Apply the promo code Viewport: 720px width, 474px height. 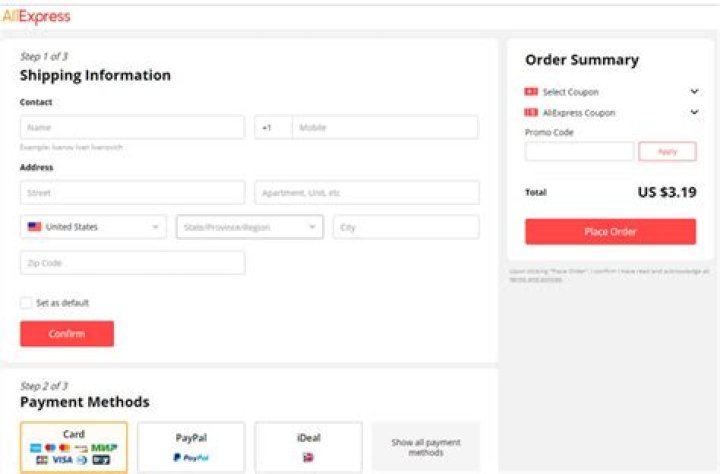point(667,152)
